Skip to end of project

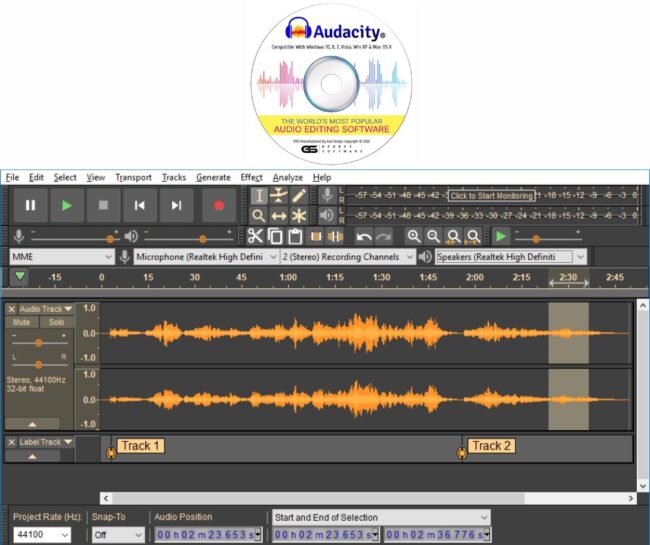pos(176,205)
